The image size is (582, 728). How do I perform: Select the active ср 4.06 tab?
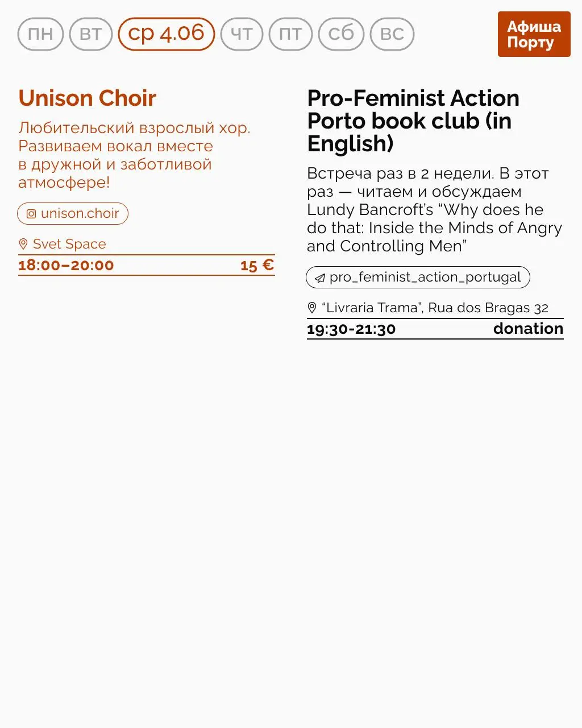click(x=166, y=34)
